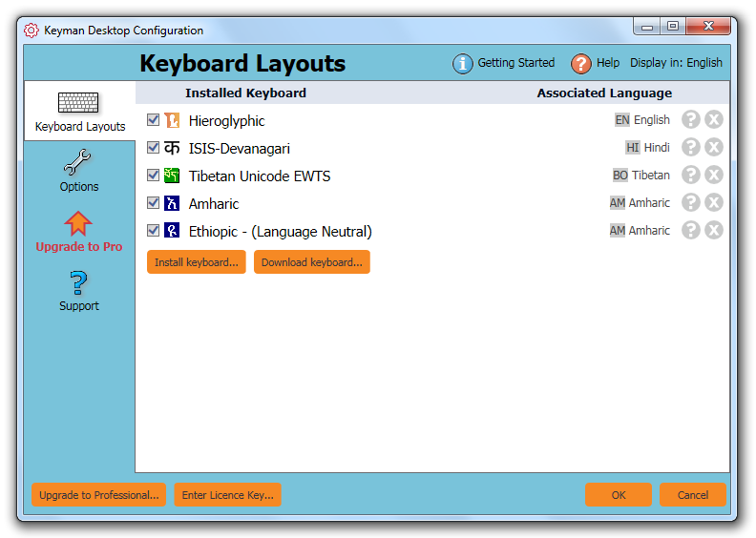
Task: Switch to the Options sidebar tab
Action: [x=79, y=171]
